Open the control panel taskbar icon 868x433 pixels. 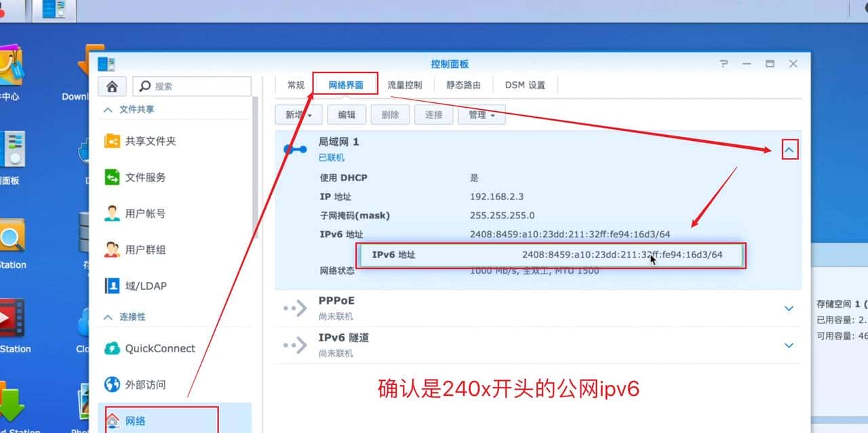pos(53,10)
